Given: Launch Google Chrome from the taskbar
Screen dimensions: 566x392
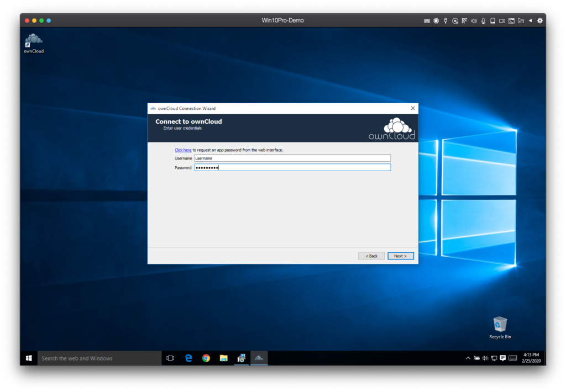Looking at the screenshot, I should click(206, 358).
